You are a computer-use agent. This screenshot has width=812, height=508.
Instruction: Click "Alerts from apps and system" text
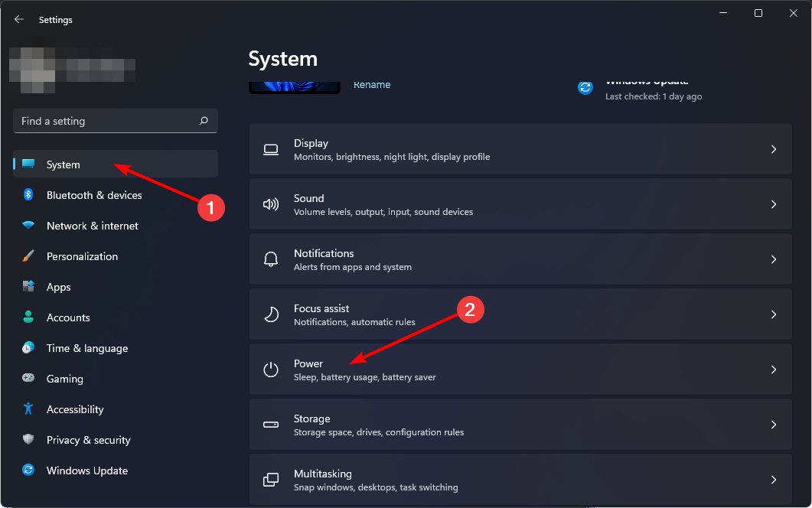(353, 267)
